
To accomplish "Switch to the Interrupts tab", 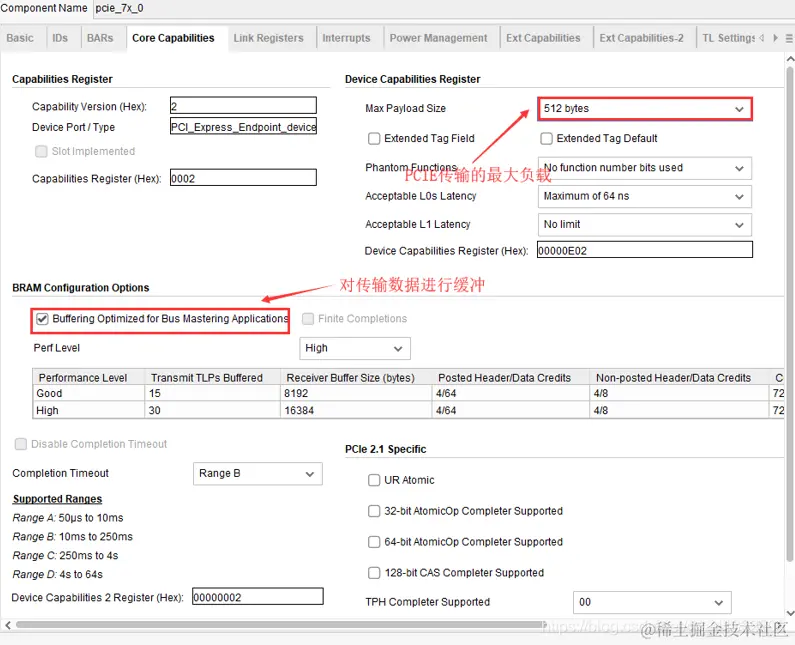I will [346, 38].
